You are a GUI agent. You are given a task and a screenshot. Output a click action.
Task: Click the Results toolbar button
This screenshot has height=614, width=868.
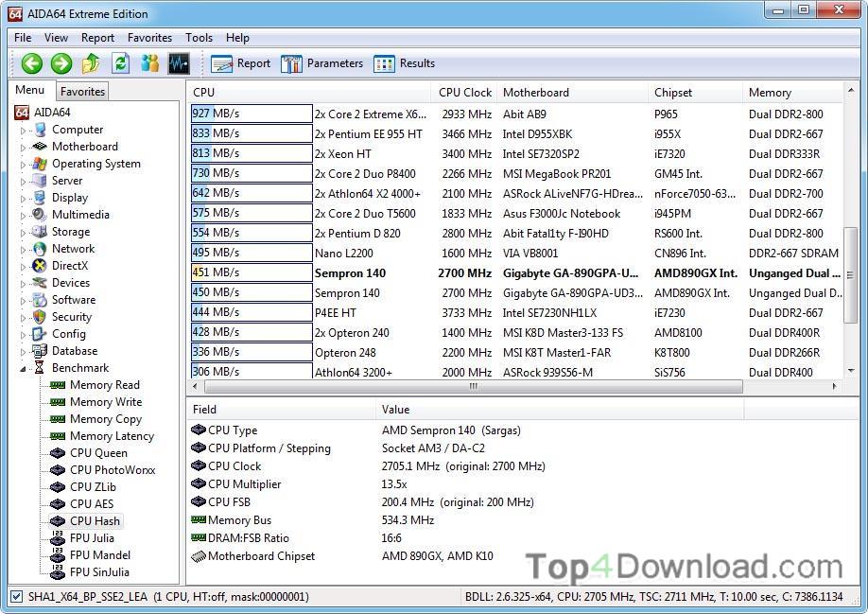click(x=404, y=63)
